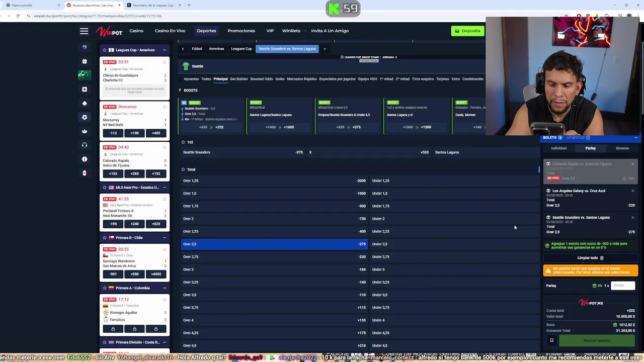The width and height of the screenshot is (644, 362).
Task: Open the Deportes menu
Action: [206, 31]
